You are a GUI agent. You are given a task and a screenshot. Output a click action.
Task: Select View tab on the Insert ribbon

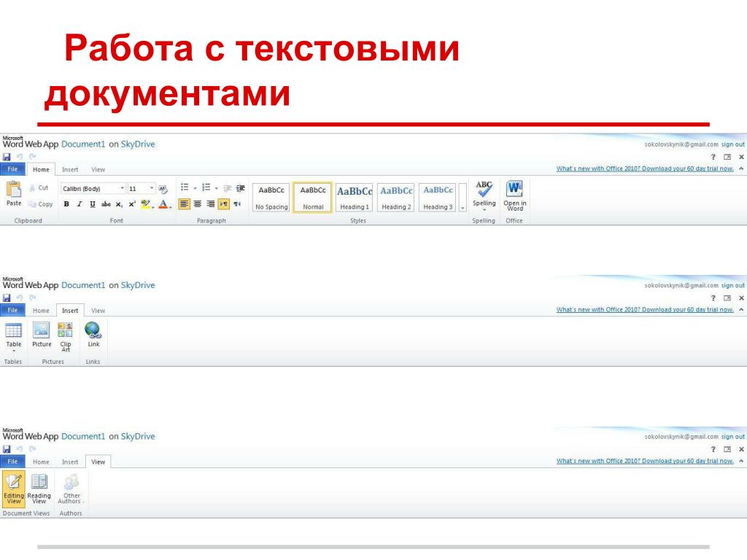tap(98, 311)
